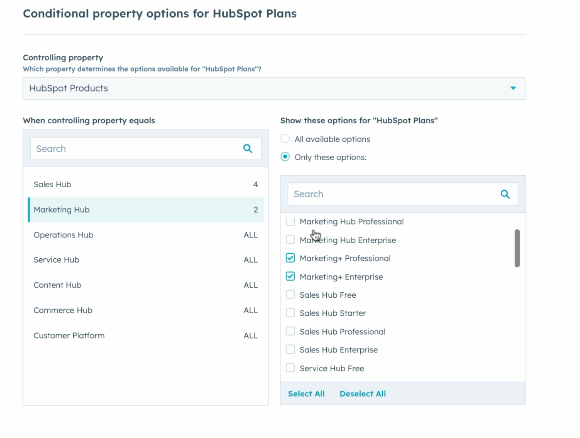The image size is (580, 438).
Task: Select the All available options radio button
Action: tap(285, 139)
